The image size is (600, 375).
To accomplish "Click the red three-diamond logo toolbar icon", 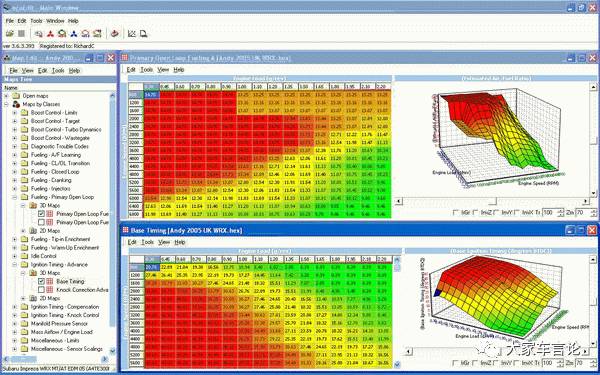I will point(50,34).
